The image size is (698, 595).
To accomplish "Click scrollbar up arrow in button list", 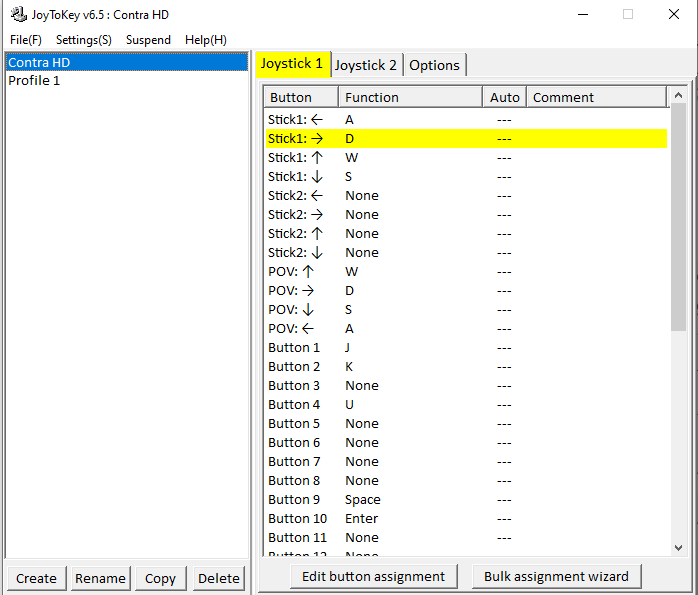I will point(678,95).
